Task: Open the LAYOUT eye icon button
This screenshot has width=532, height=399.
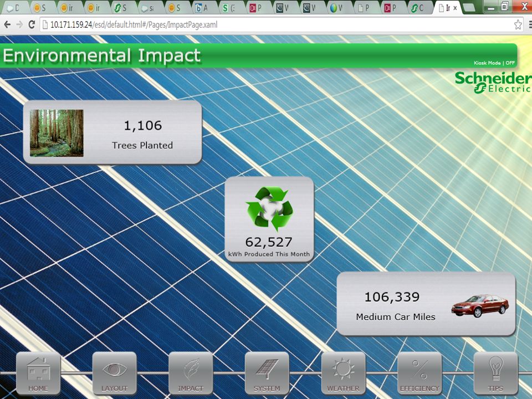Action: pyautogui.click(x=114, y=373)
